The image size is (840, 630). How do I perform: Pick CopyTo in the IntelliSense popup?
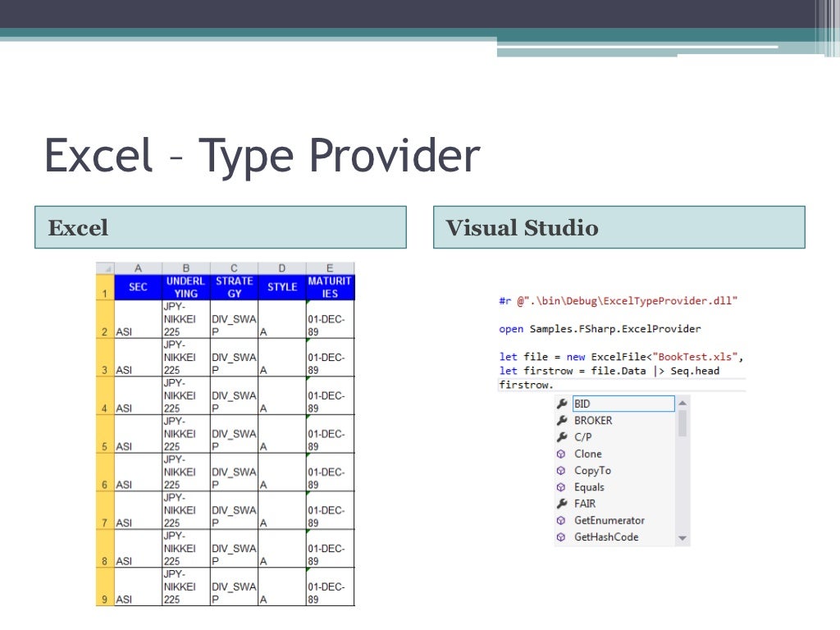pyautogui.click(x=592, y=470)
